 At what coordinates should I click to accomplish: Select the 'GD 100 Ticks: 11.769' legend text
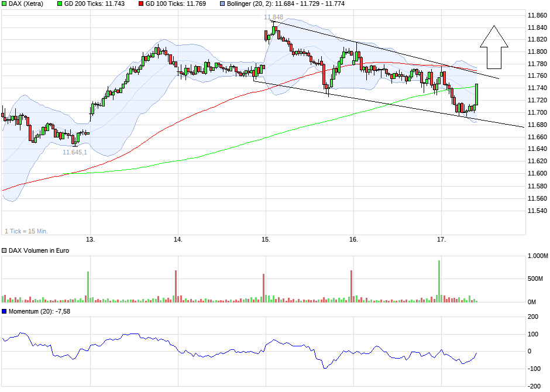tap(176, 4)
